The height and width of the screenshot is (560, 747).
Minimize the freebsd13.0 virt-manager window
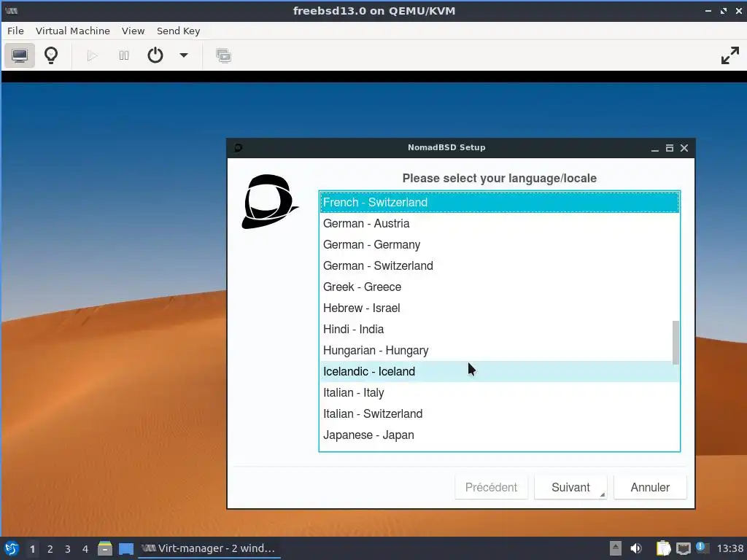coord(708,10)
